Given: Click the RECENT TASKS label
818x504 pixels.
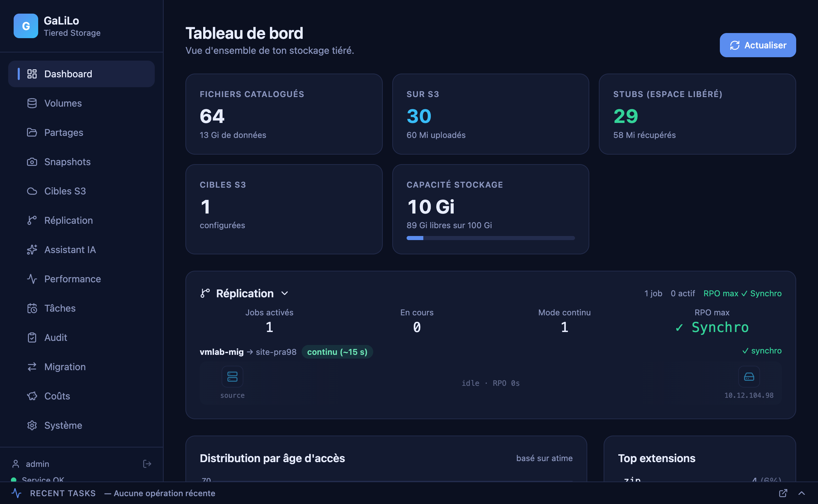Looking at the screenshot, I should 63,493.
